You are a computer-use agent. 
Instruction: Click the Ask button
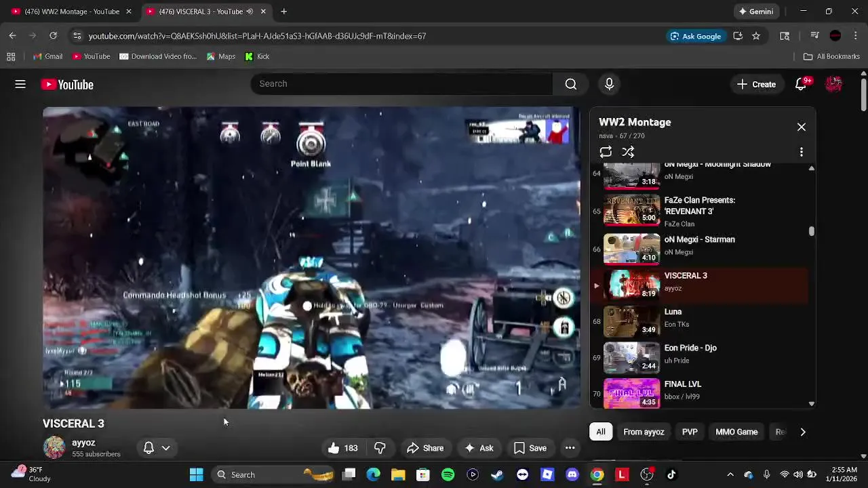[x=479, y=448]
